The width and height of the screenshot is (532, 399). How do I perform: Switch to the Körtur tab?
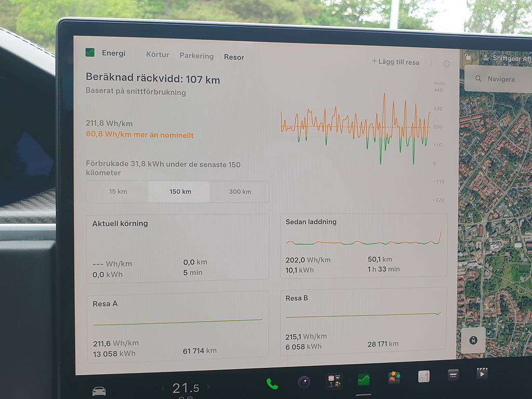coord(157,54)
